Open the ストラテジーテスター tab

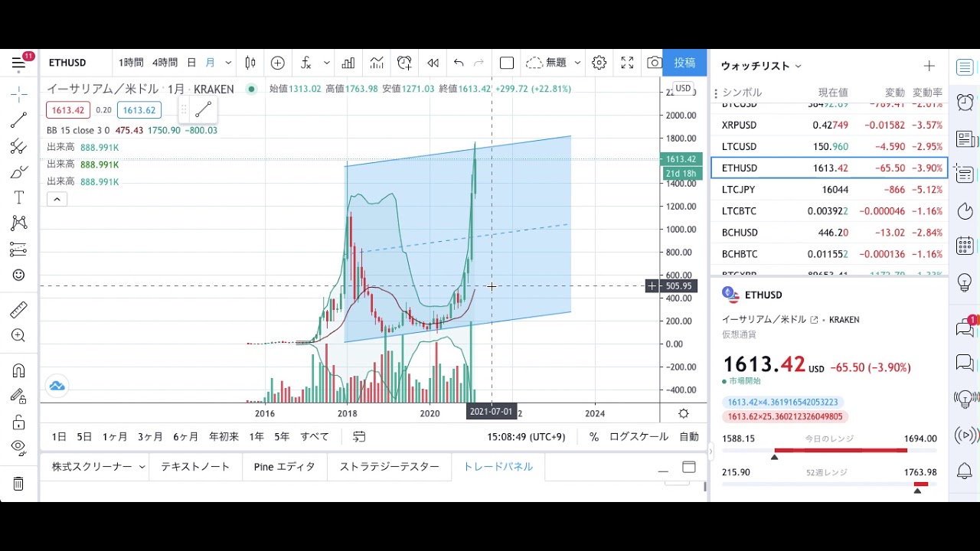389,466
